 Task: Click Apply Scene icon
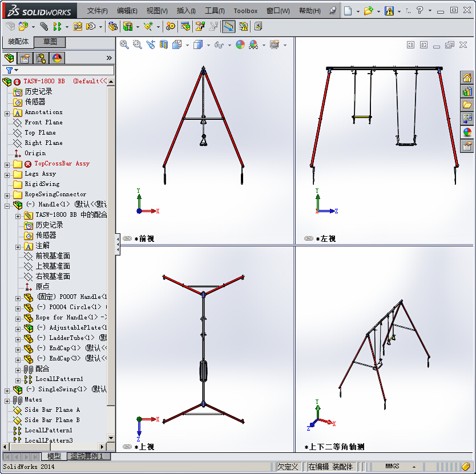point(253,44)
